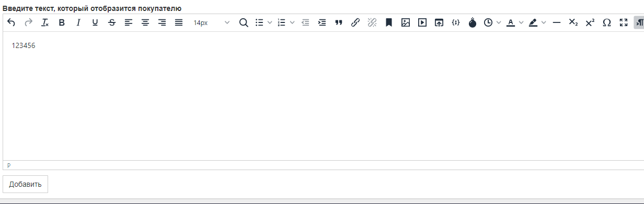The image size is (644, 204).
Task: Click the Добавить button
Action: coord(26,184)
